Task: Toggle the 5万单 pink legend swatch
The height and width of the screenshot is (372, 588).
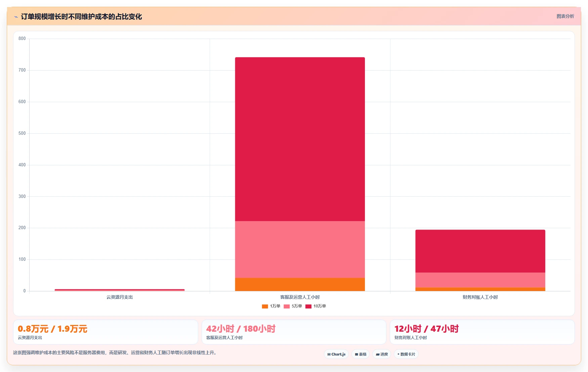Action: pyautogui.click(x=287, y=306)
